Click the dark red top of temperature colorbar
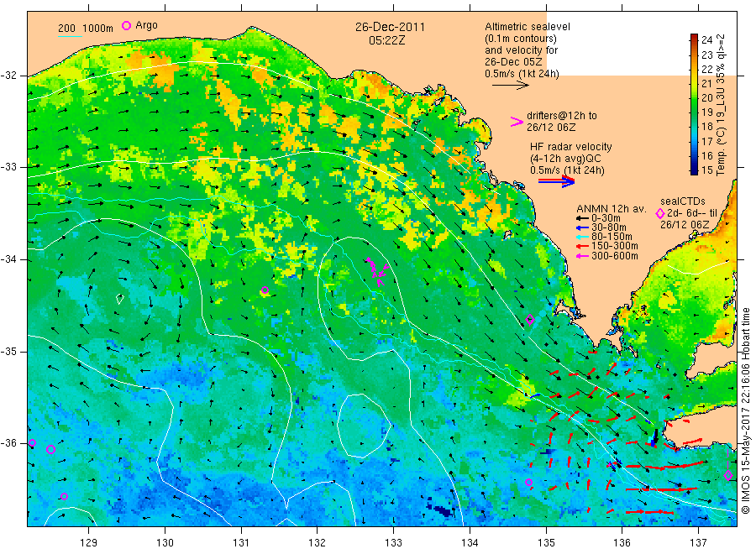This screenshot has height=554, width=756. tap(694, 38)
